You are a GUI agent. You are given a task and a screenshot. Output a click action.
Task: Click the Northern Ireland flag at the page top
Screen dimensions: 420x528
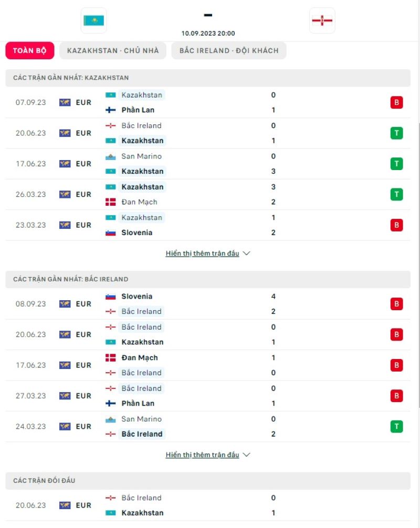[x=322, y=21]
